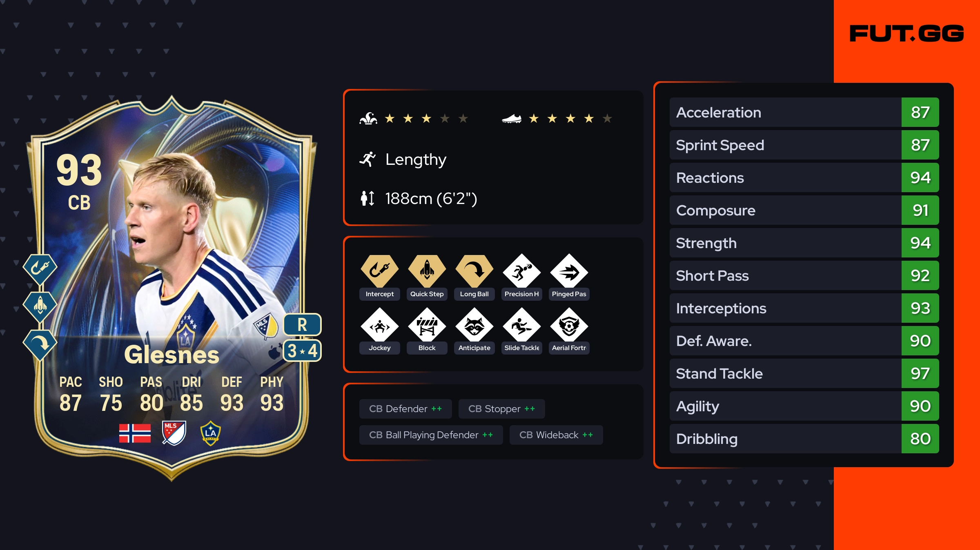Click the MLS league logo below stats
This screenshot has width=980, height=550.
pyautogui.click(x=174, y=433)
